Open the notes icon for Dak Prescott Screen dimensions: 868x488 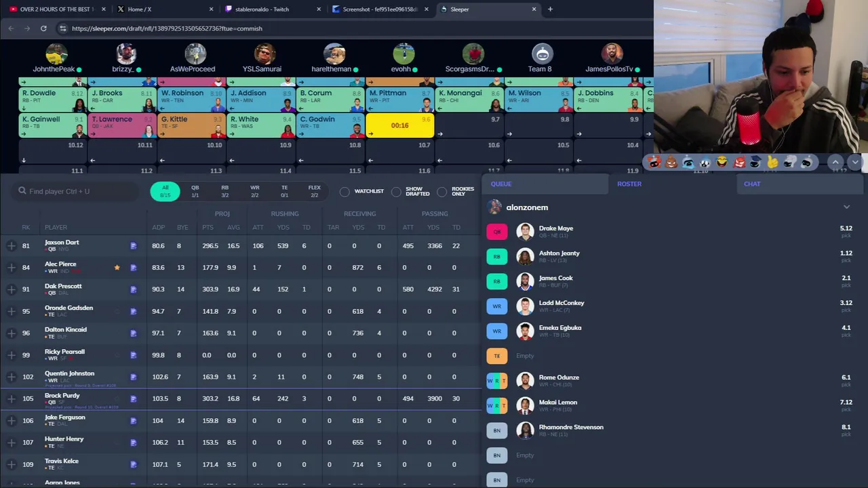click(133, 289)
